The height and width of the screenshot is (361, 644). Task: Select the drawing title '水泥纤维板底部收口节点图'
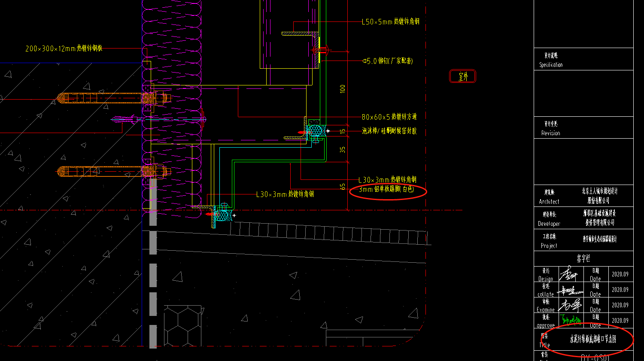coord(593,339)
